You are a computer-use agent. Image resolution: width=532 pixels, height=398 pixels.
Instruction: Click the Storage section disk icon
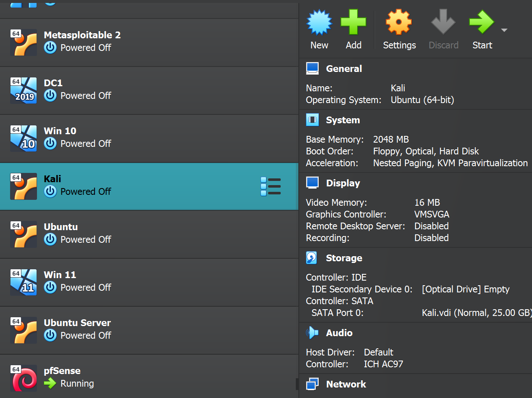pos(312,258)
